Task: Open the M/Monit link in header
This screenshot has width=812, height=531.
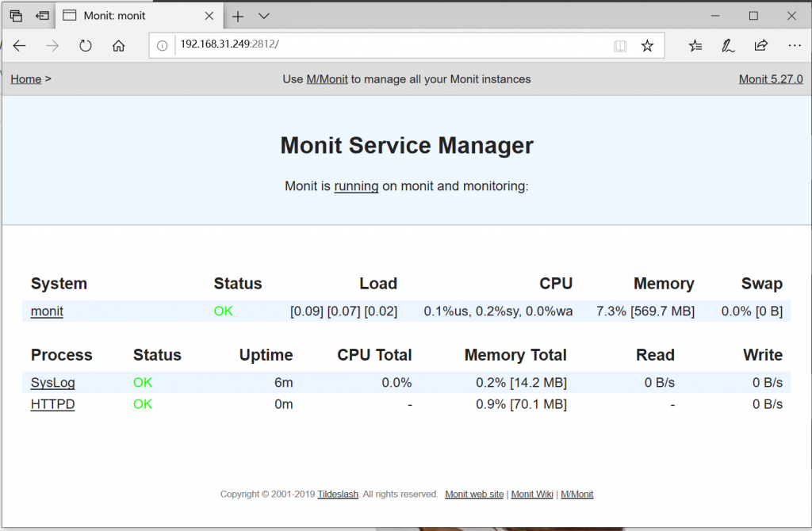Action: [x=327, y=79]
